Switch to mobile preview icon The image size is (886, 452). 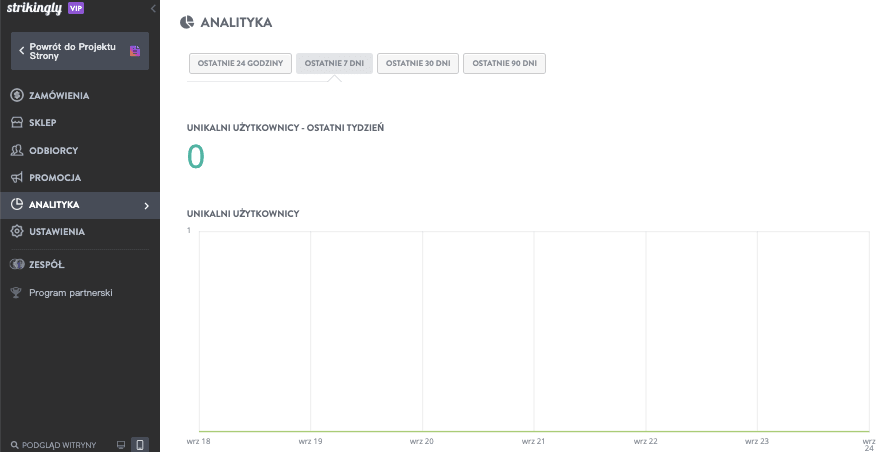pos(140,445)
